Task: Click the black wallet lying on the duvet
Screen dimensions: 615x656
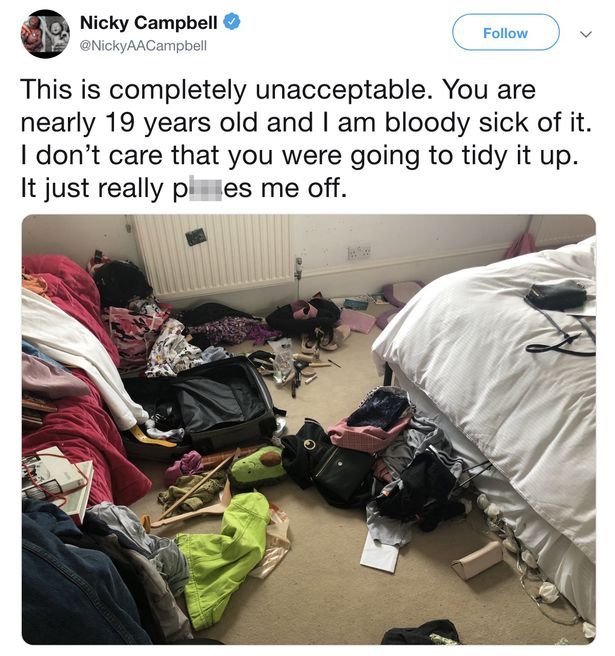Action: [x=556, y=295]
